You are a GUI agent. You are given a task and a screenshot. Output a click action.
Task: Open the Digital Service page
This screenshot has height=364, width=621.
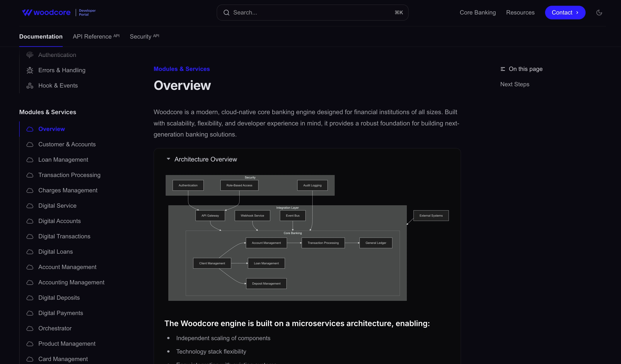[57, 206]
